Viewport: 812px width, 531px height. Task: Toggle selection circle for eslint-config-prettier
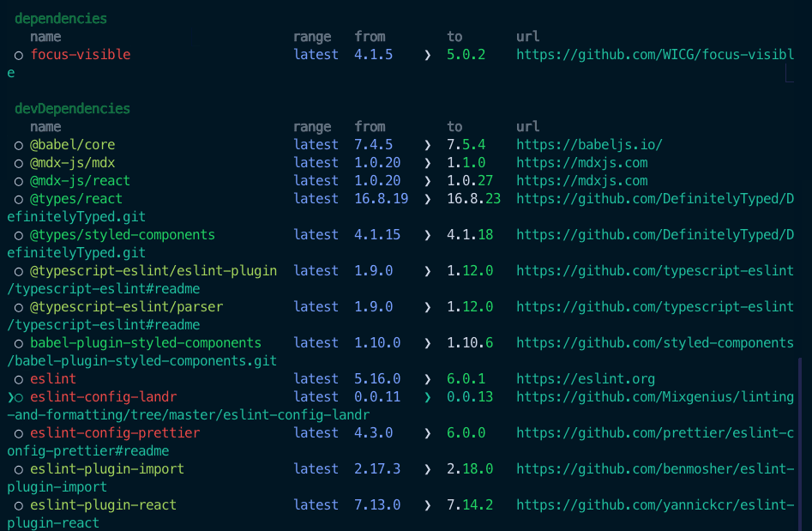19,433
